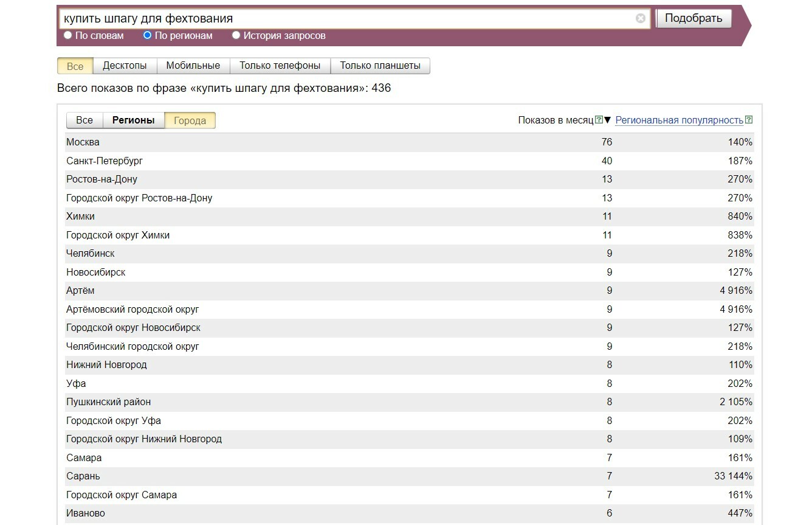
Task: Click the Подобрать button
Action: [693, 18]
